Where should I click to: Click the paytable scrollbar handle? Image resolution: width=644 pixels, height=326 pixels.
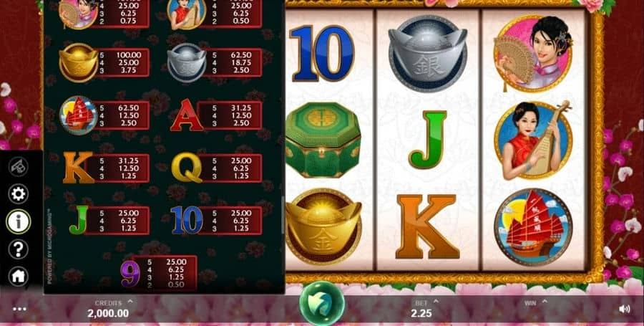click(x=282, y=216)
